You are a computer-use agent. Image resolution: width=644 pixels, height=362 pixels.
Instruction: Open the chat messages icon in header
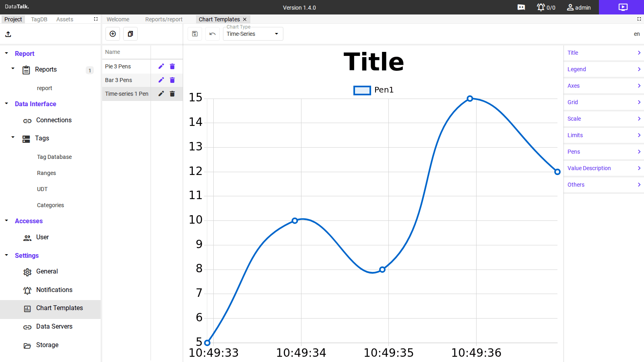click(521, 7)
